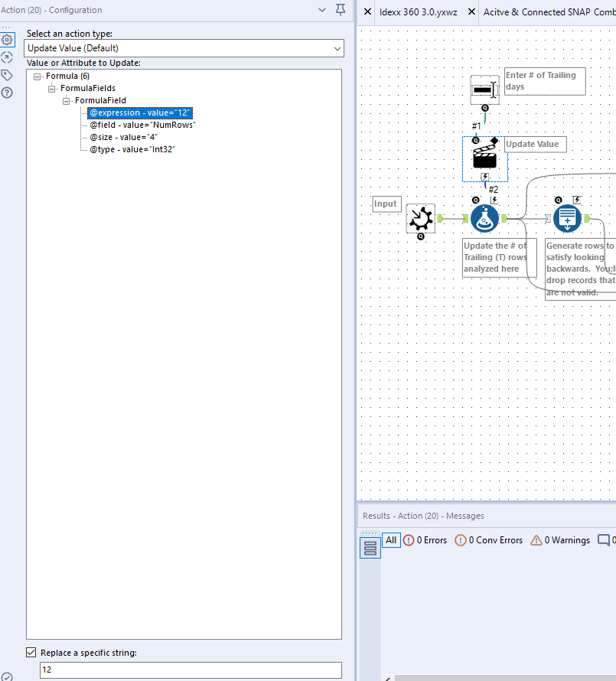Screen dimensions: 616x681
Task: Switch to Acitve & Connected SNAP tab
Action: click(549, 12)
